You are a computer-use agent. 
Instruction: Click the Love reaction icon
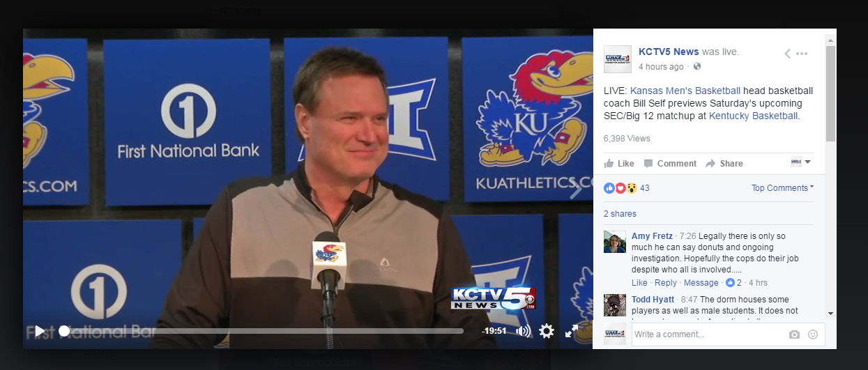pos(620,188)
